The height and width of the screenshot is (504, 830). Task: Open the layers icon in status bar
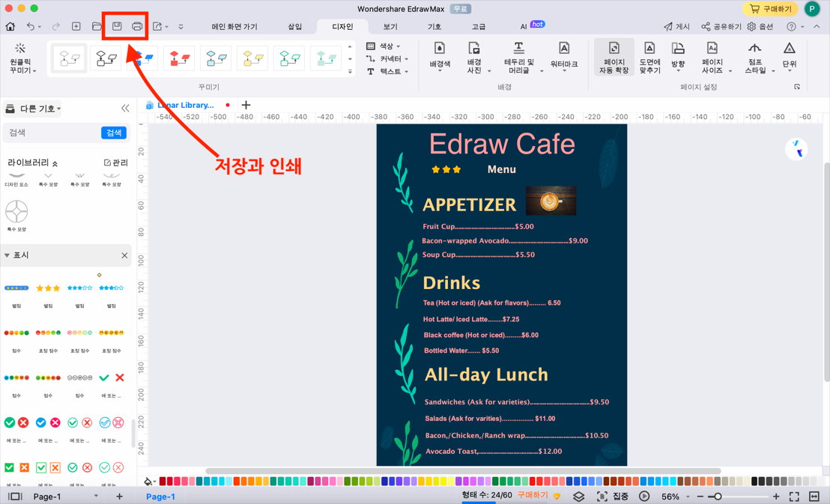pos(578,497)
